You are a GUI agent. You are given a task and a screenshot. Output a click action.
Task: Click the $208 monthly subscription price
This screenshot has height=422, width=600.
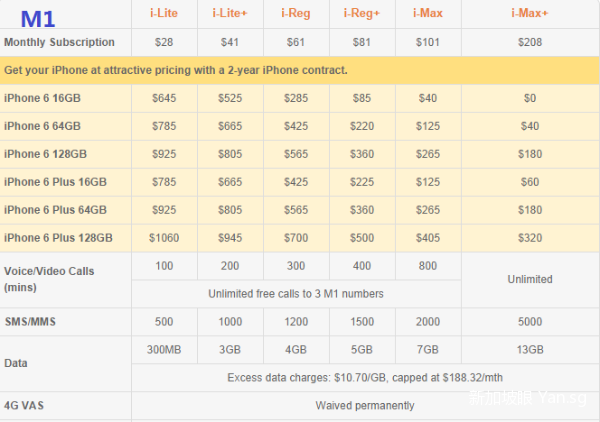pyautogui.click(x=529, y=42)
